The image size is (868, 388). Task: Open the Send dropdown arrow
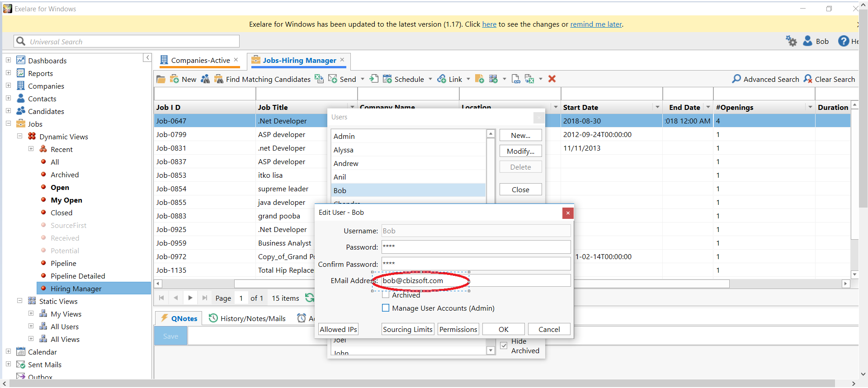pos(363,79)
